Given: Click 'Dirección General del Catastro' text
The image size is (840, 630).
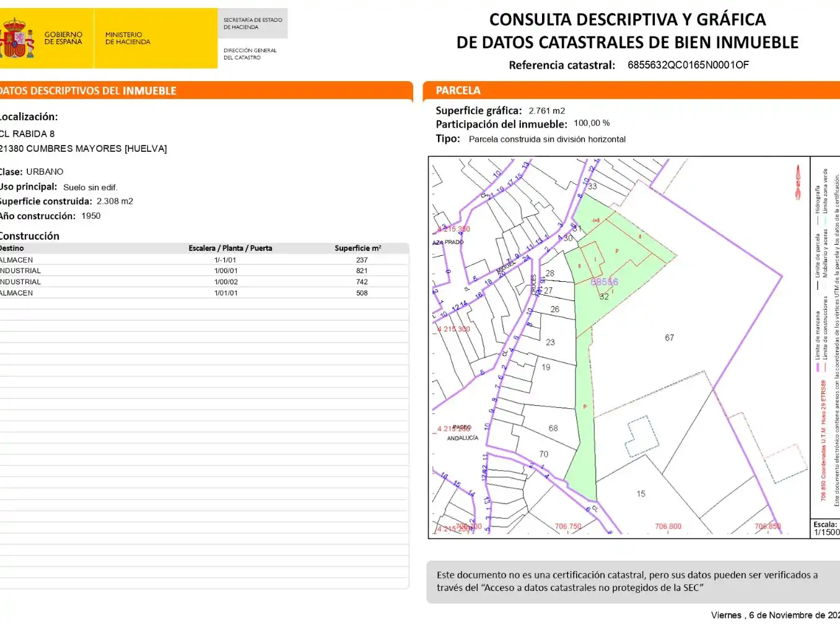Looking at the screenshot, I should click(250, 54).
